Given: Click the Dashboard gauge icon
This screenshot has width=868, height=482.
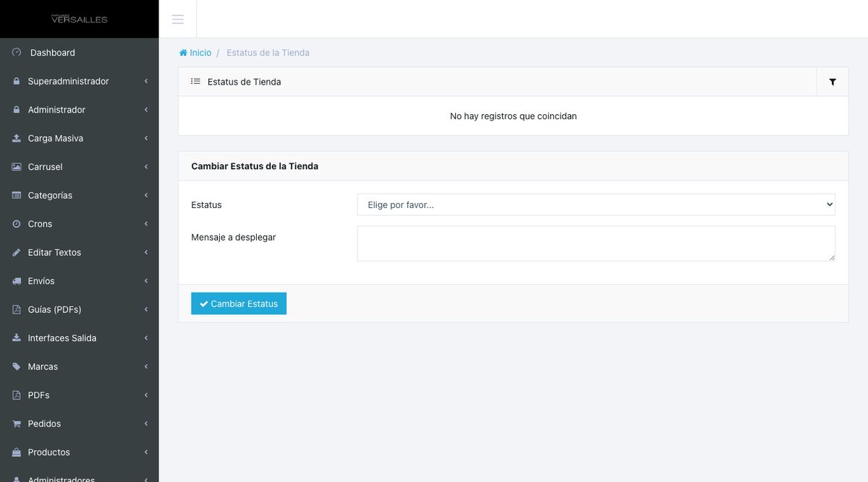Looking at the screenshot, I should pyautogui.click(x=17, y=52).
